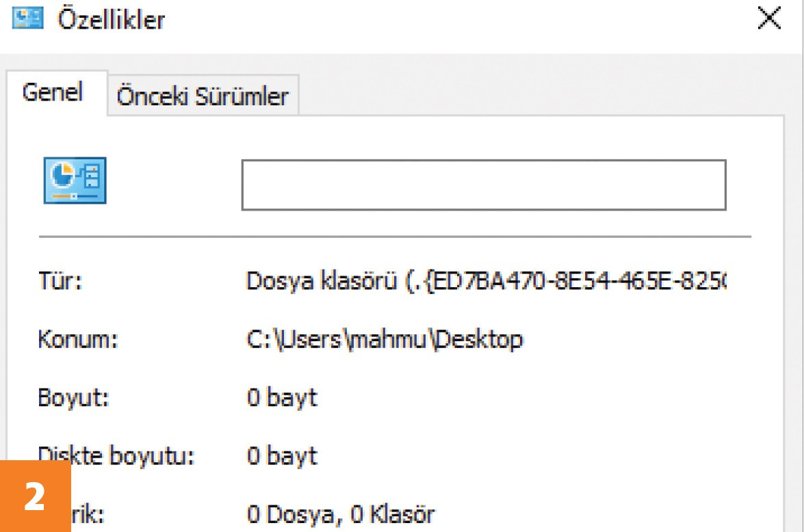Click the orange number 2 badge
This screenshot has width=804, height=532.
pos(36,496)
